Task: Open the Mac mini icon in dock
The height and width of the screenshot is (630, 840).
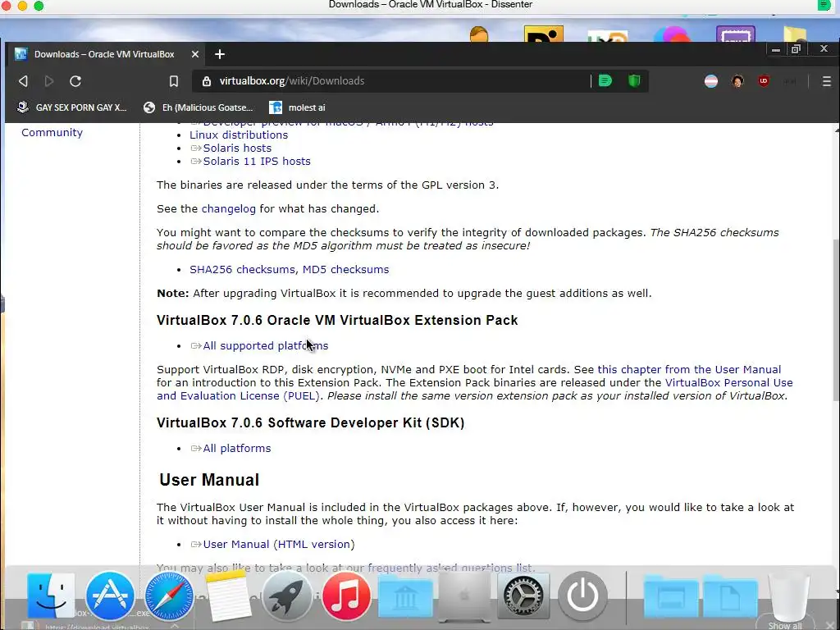Action: (464, 596)
